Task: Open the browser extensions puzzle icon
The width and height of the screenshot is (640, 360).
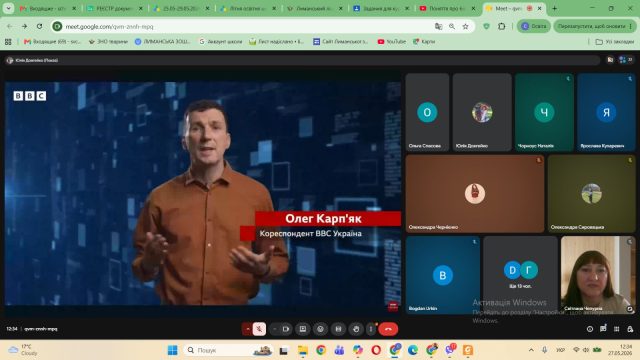Action: click(x=502, y=26)
